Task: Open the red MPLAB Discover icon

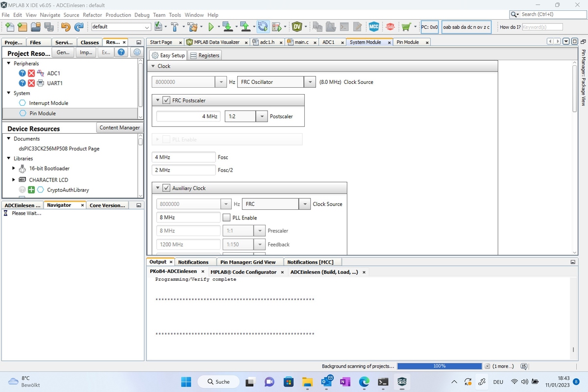Action: coord(391,27)
